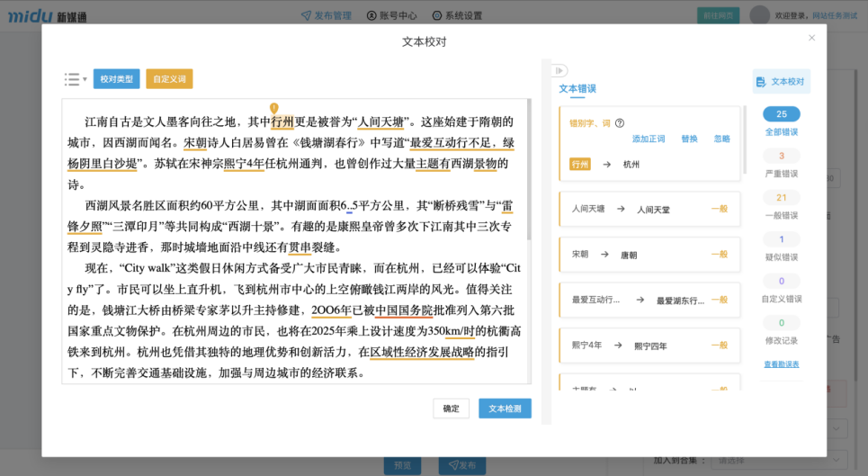Click the help icon beside 错别字、词
Viewport: 868px width, 476px height.
click(x=620, y=123)
